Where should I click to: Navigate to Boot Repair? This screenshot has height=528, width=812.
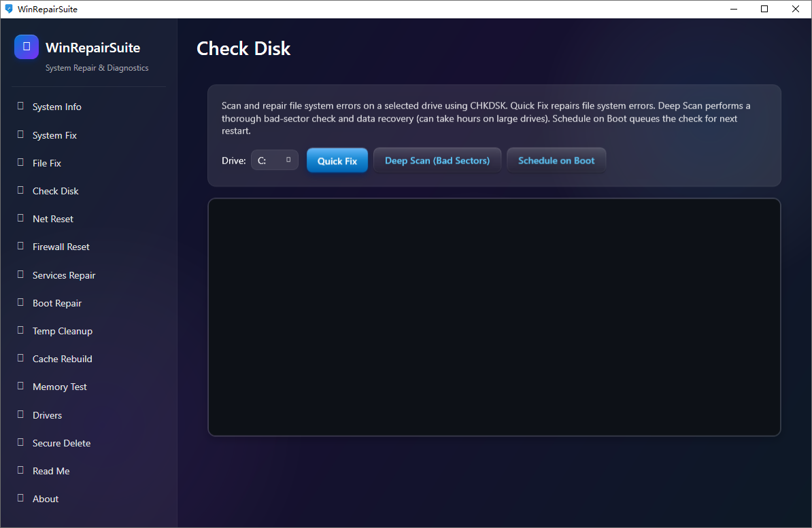[x=88, y=303]
